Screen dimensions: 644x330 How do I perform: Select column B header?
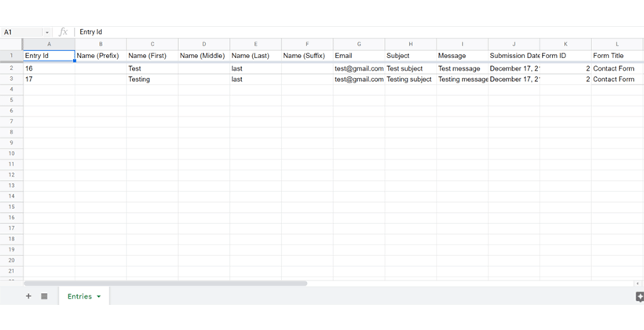pyautogui.click(x=101, y=44)
